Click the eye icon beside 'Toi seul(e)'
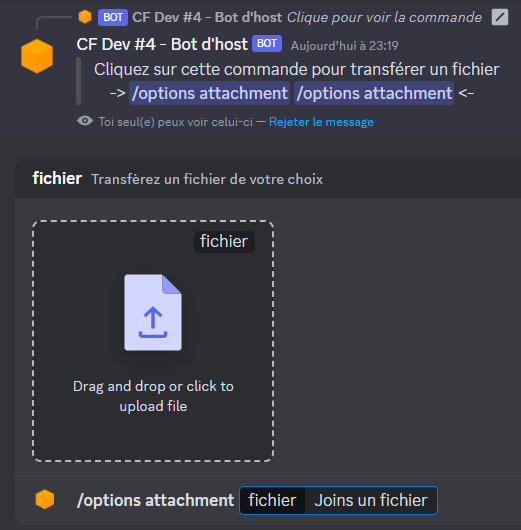Viewport: 521px width, 530px height. tap(85, 121)
